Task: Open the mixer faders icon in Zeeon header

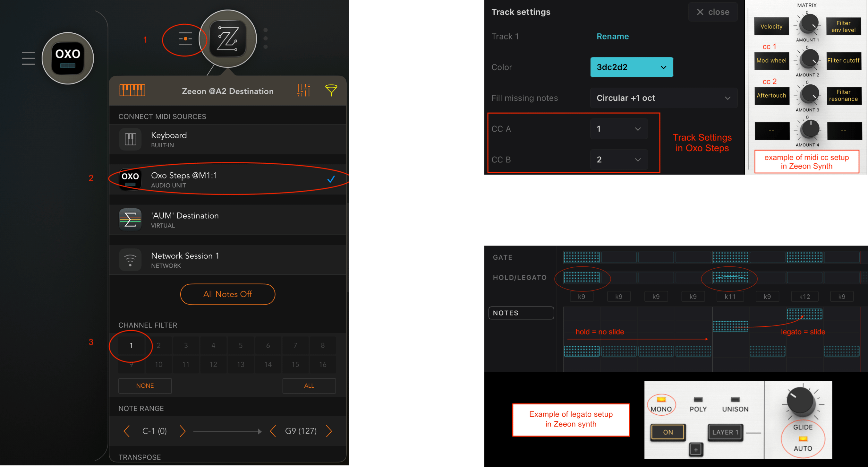Action: tap(303, 91)
